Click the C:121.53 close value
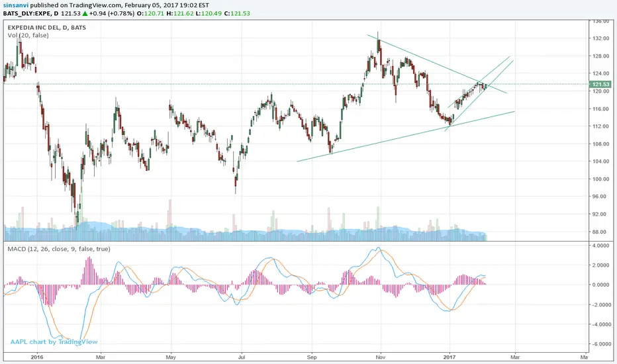Image resolution: width=617 pixels, height=364 pixels. coord(237,13)
